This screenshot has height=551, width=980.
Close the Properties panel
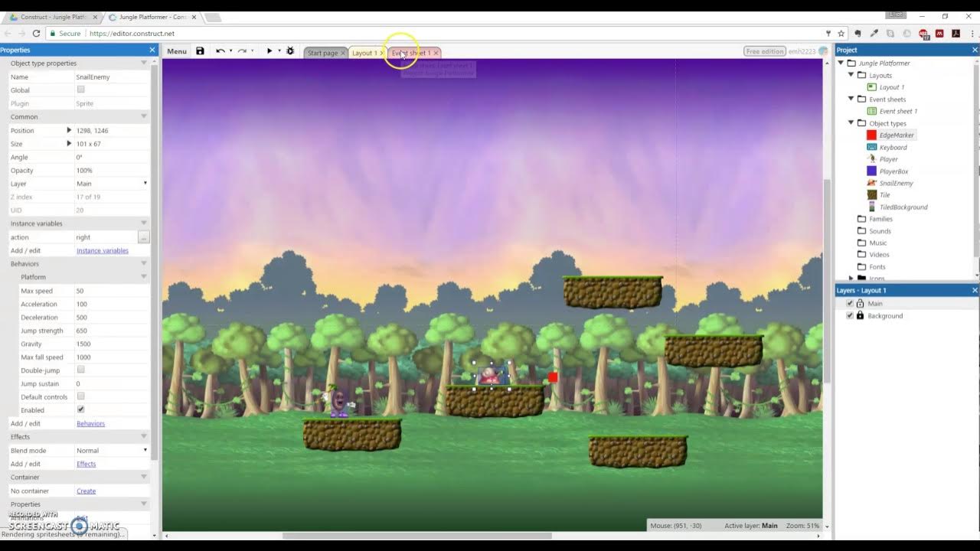click(x=152, y=50)
